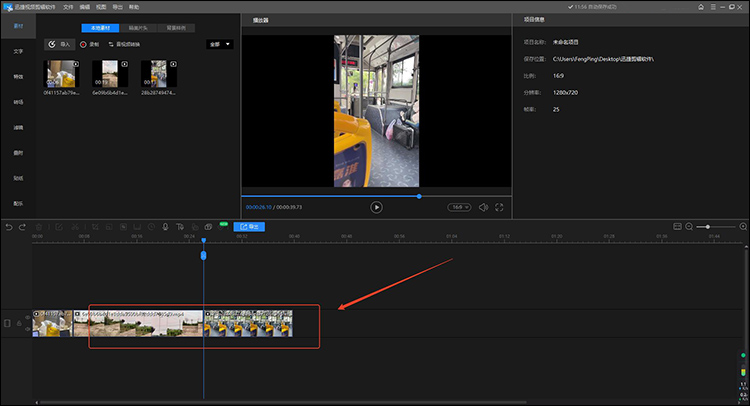This screenshot has height=406, width=750.
Task: Click the 1280x720 resolution value
Action: point(565,93)
